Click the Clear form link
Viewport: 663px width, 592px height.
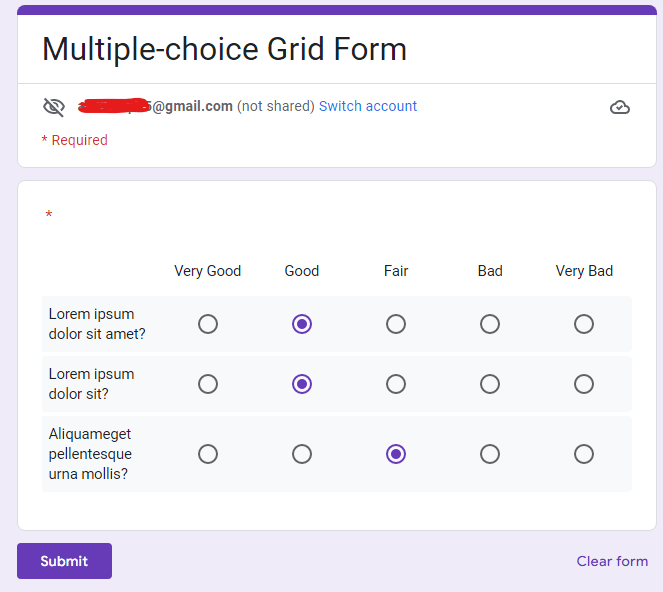tap(612, 561)
